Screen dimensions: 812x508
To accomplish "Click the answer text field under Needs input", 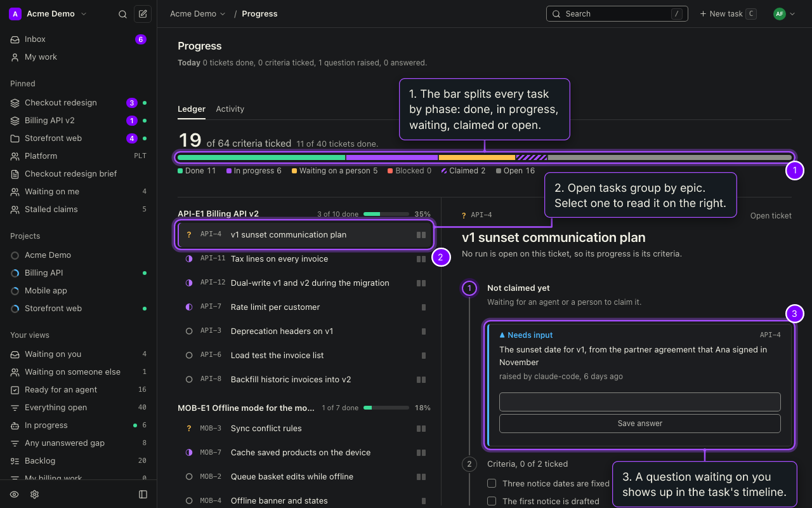I will pyautogui.click(x=640, y=402).
